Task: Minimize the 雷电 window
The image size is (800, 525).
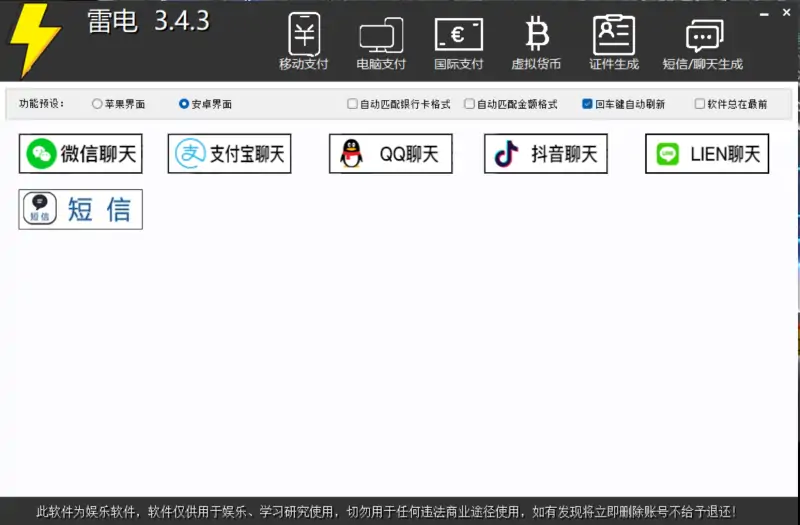Action: (764, 14)
